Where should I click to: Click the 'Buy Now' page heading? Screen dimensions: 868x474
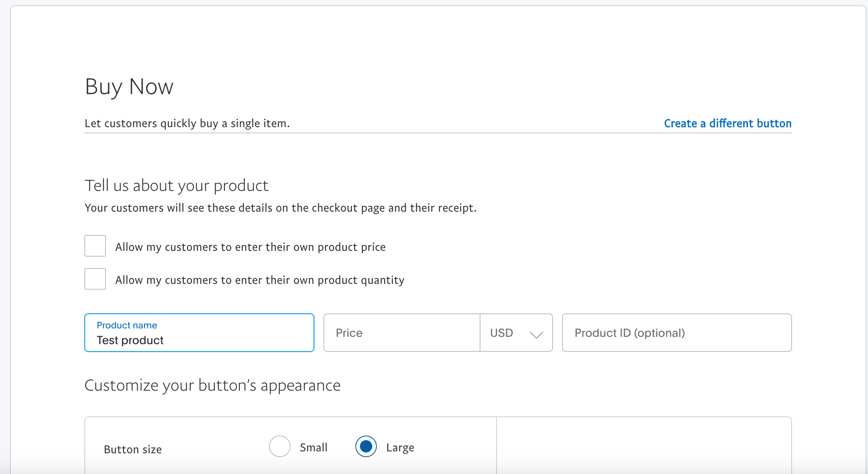tap(129, 87)
